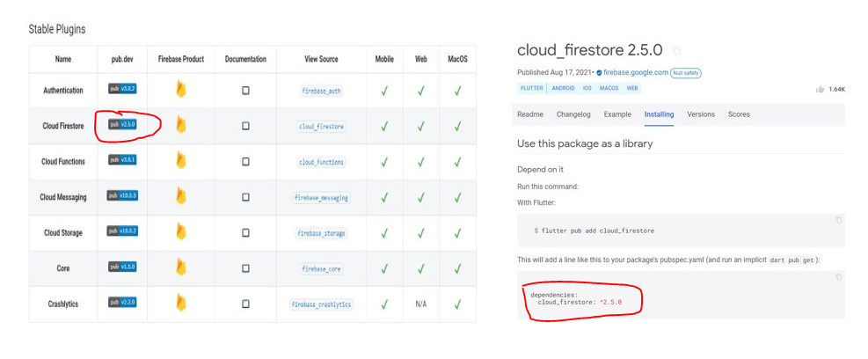
Task: Click the 'Cloud Messaging' name cell
Action: click(63, 197)
